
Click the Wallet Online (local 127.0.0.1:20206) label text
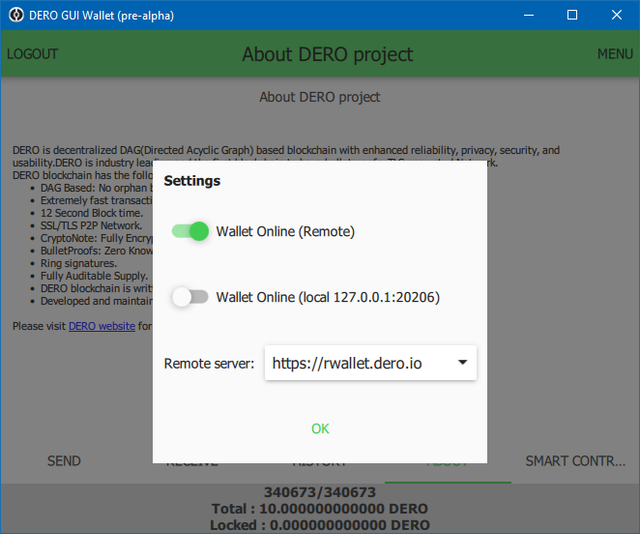[328, 297]
